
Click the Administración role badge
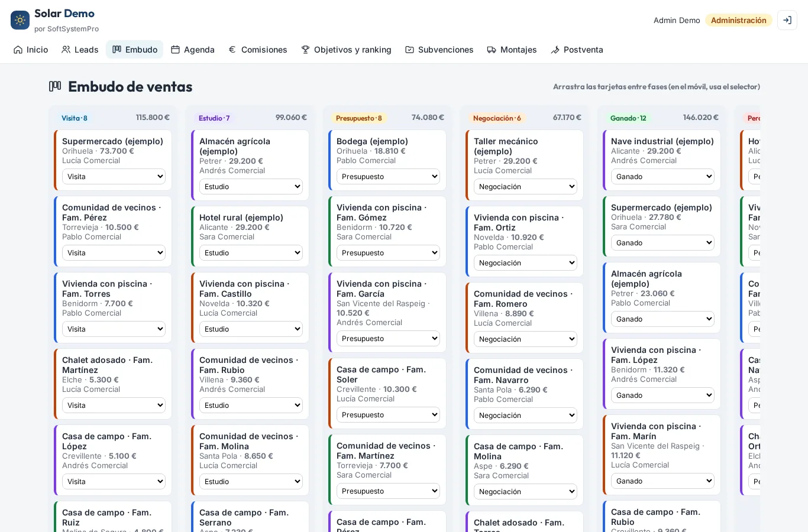coord(739,20)
